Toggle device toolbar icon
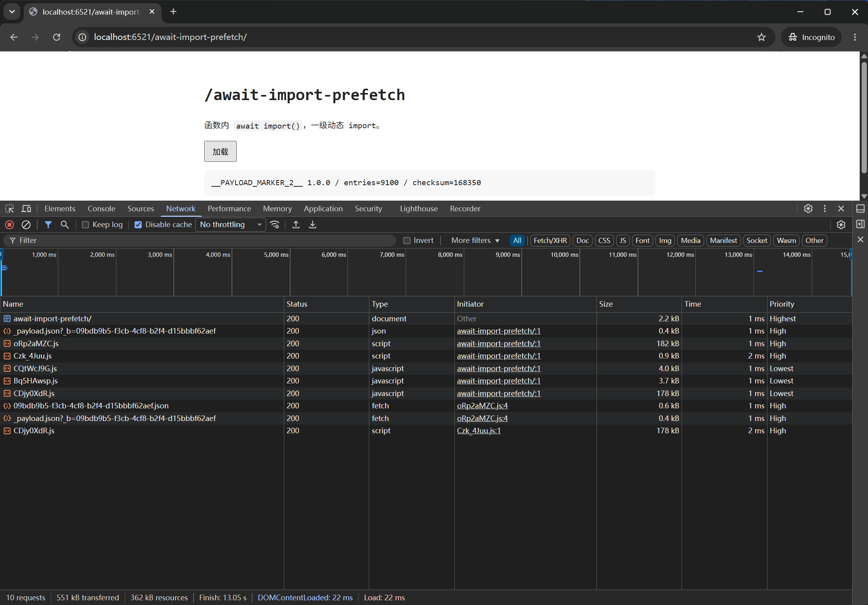 (27, 209)
